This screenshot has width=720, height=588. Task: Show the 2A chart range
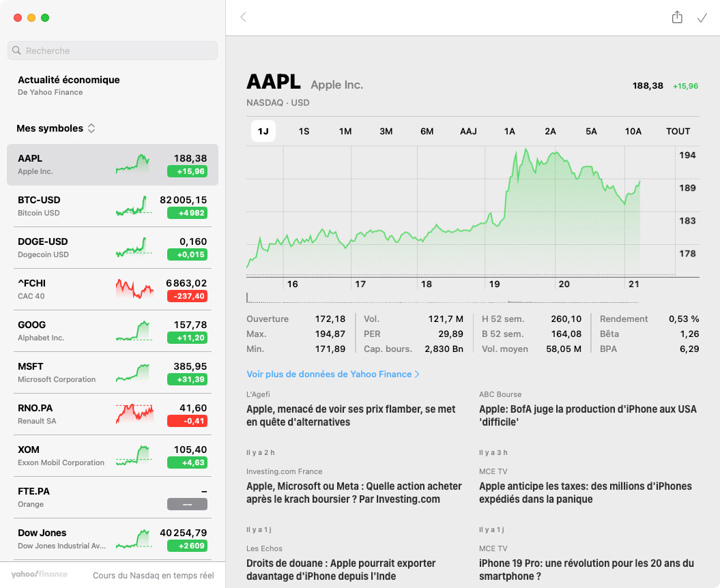551,131
